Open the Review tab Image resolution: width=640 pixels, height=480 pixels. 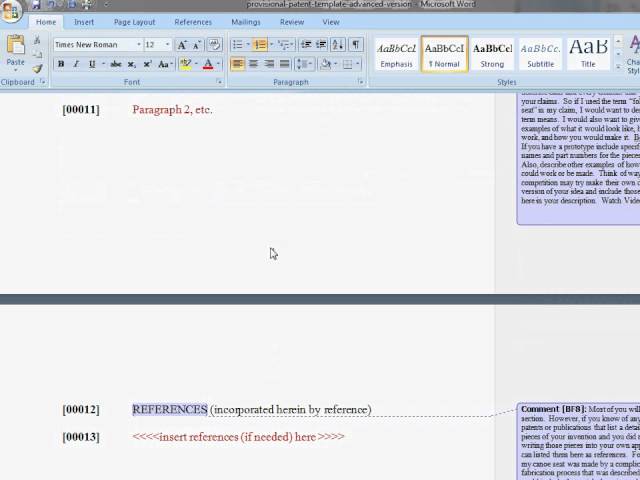pos(291,22)
